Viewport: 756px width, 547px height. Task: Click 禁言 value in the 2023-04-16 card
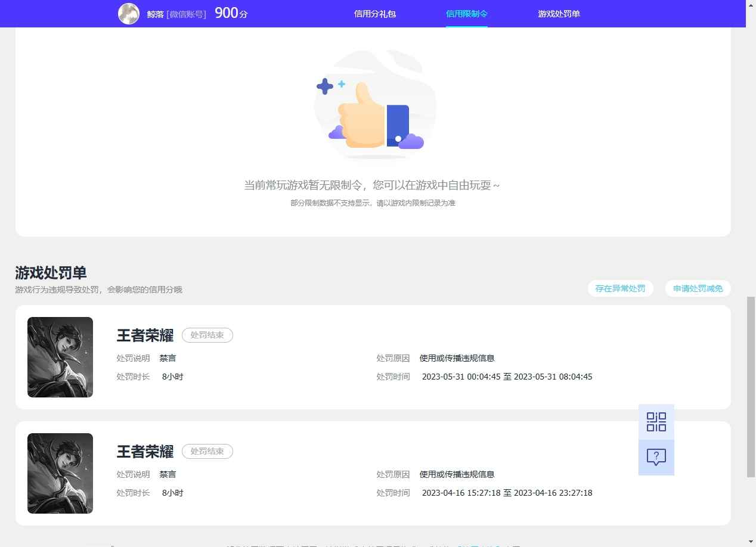point(168,474)
